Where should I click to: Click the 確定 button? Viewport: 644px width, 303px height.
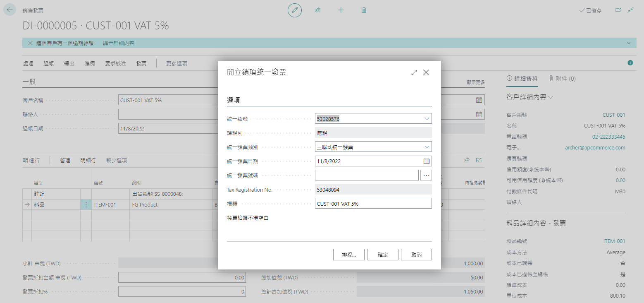(x=383, y=255)
